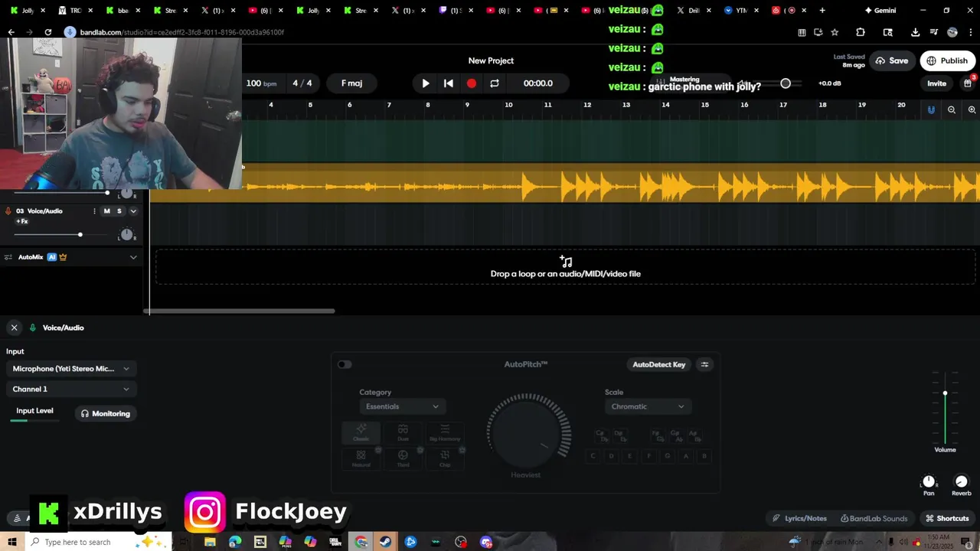Open the BandLab Sounds panel
Screen dimensions: 980x551
(874, 518)
